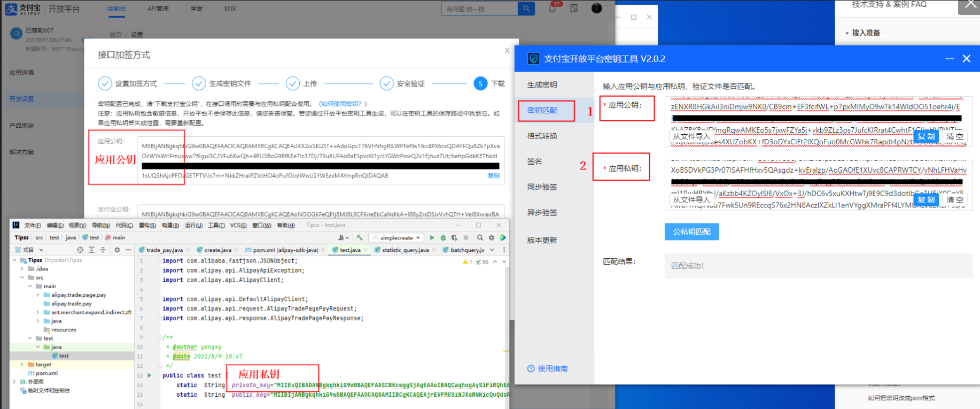Click Run with Coverage icon in IntelliJ

click(454, 238)
